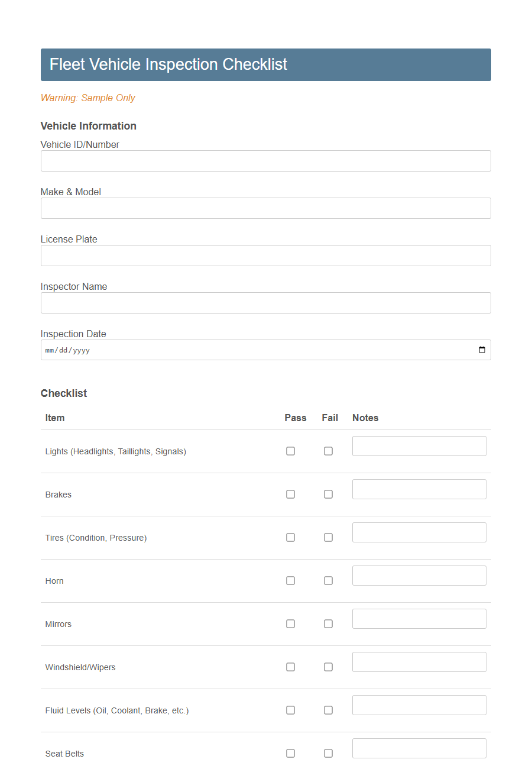Click the Notes box for Tires
The width and height of the screenshot is (532, 769).
tap(419, 532)
